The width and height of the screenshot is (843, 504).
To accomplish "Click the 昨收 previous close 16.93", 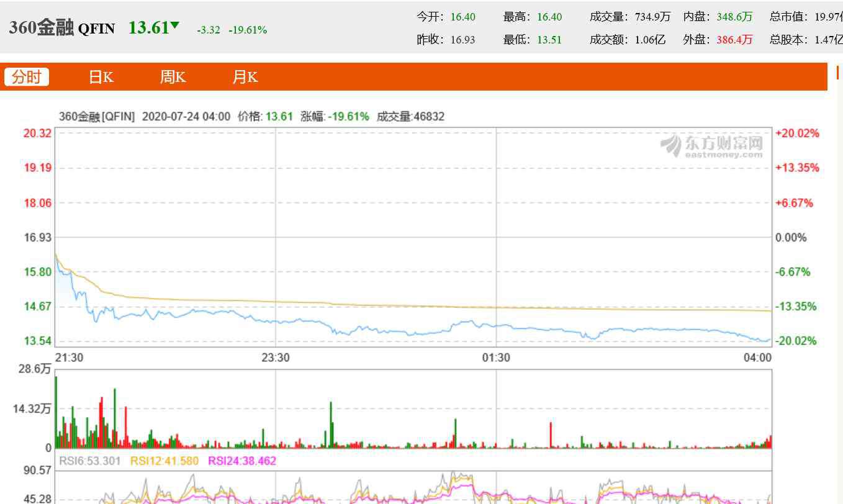I will [463, 40].
